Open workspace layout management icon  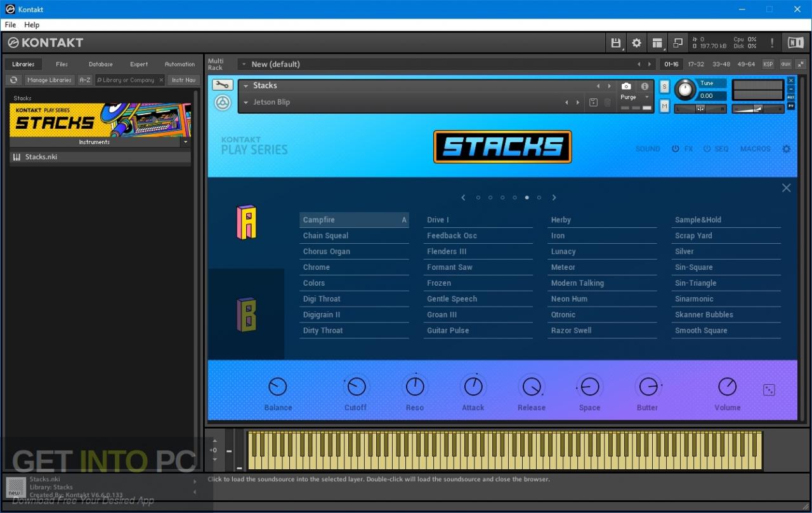pos(657,43)
